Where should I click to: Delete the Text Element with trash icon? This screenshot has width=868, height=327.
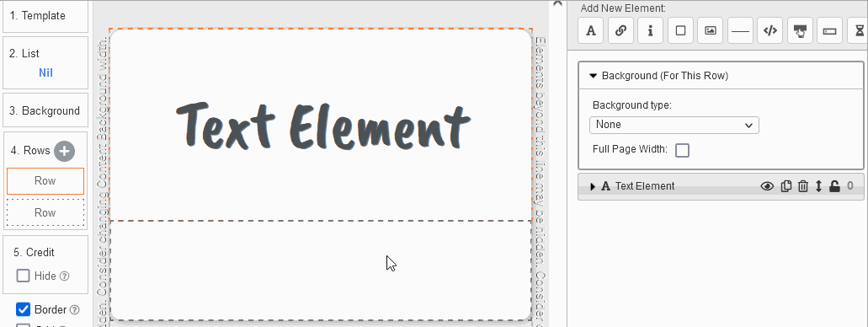click(x=802, y=186)
